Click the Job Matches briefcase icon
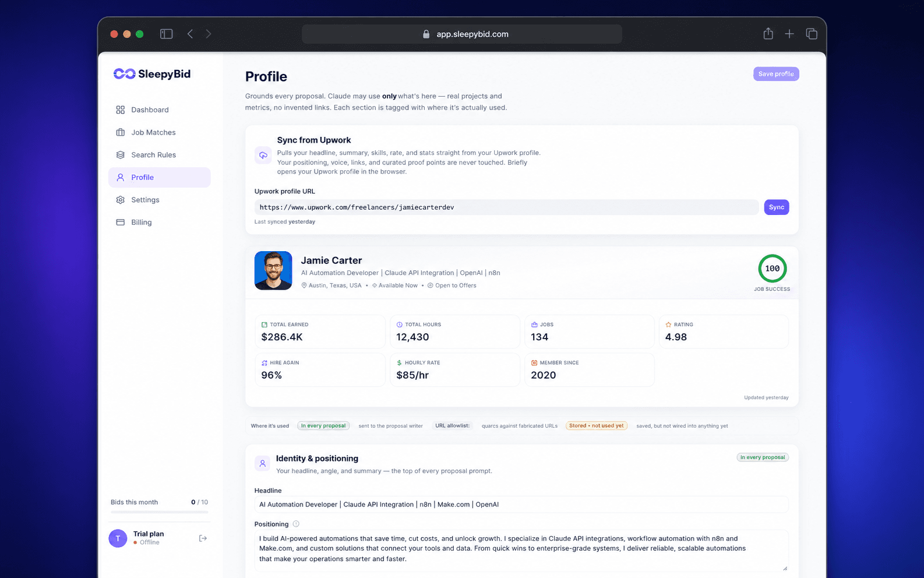 (x=120, y=132)
